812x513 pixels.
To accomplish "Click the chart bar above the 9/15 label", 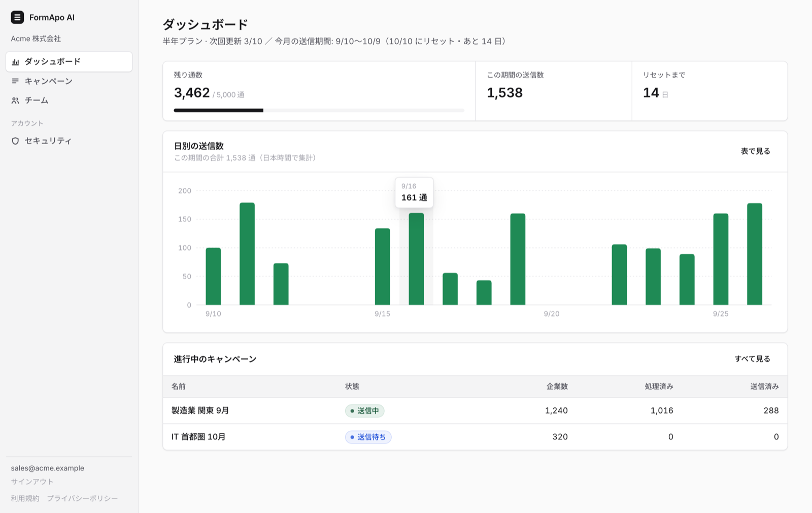I will (382, 266).
